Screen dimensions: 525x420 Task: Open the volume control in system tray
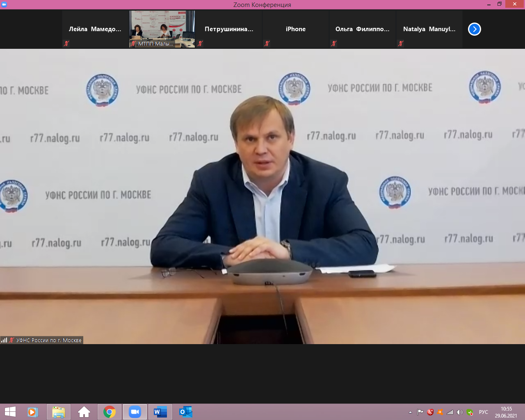460,412
